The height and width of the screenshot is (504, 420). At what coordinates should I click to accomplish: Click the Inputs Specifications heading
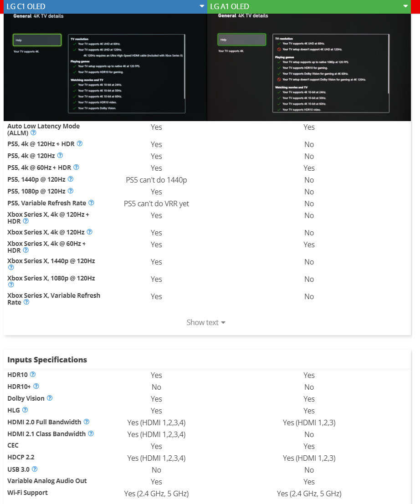tap(47, 360)
